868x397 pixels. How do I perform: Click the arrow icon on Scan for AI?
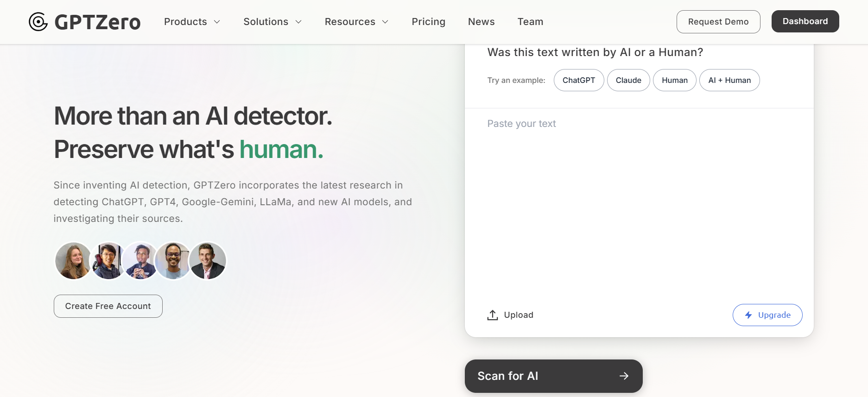[624, 376]
